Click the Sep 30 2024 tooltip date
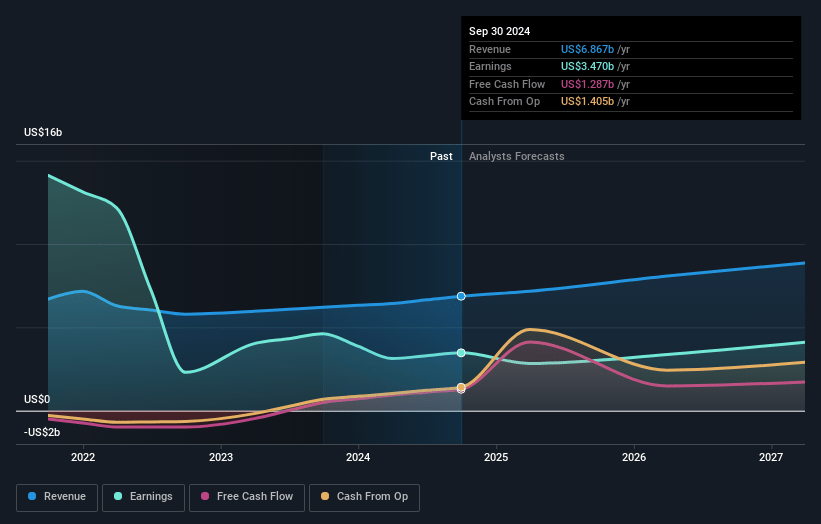Viewport: 821px width, 524px height. (500, 31)
